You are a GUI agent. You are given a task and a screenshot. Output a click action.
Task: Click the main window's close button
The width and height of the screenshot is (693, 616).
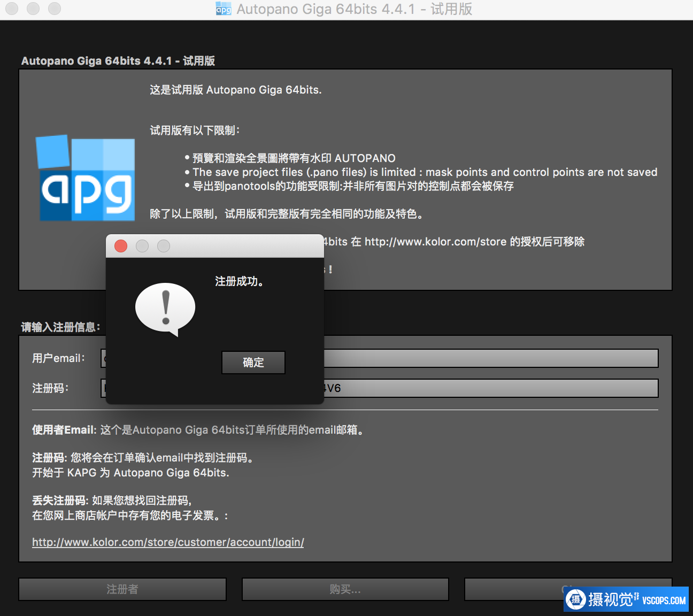(12, 9)
